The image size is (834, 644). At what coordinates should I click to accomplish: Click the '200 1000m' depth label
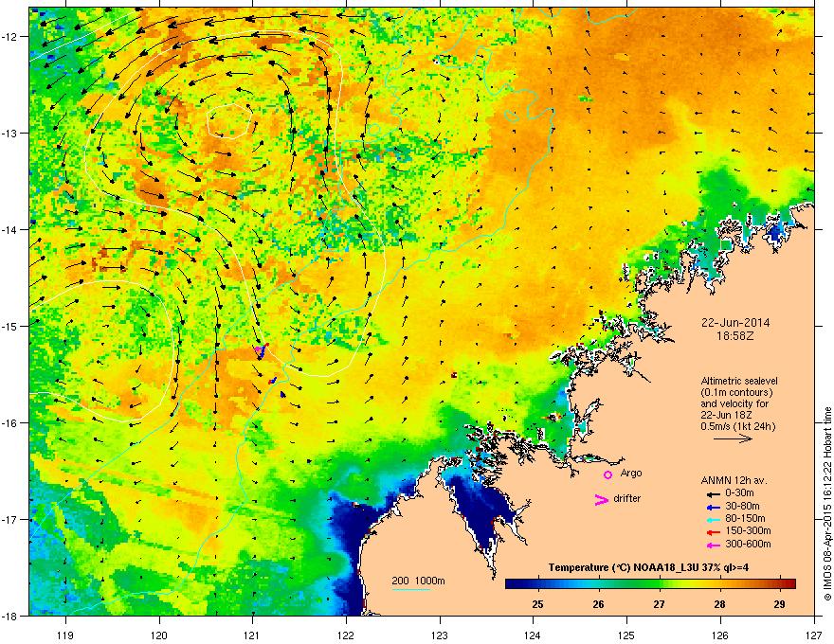418,581
